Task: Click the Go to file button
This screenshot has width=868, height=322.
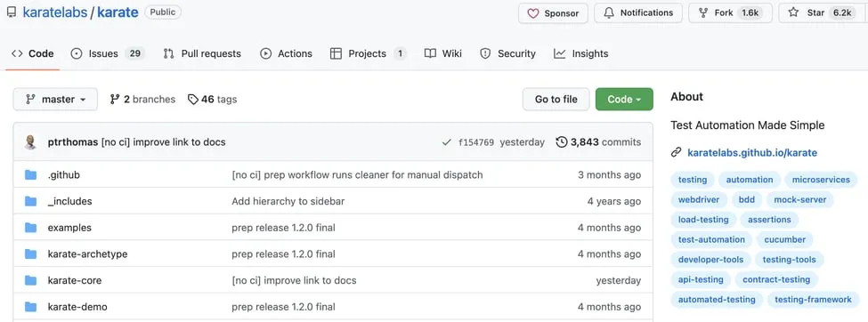Action: 556,99
